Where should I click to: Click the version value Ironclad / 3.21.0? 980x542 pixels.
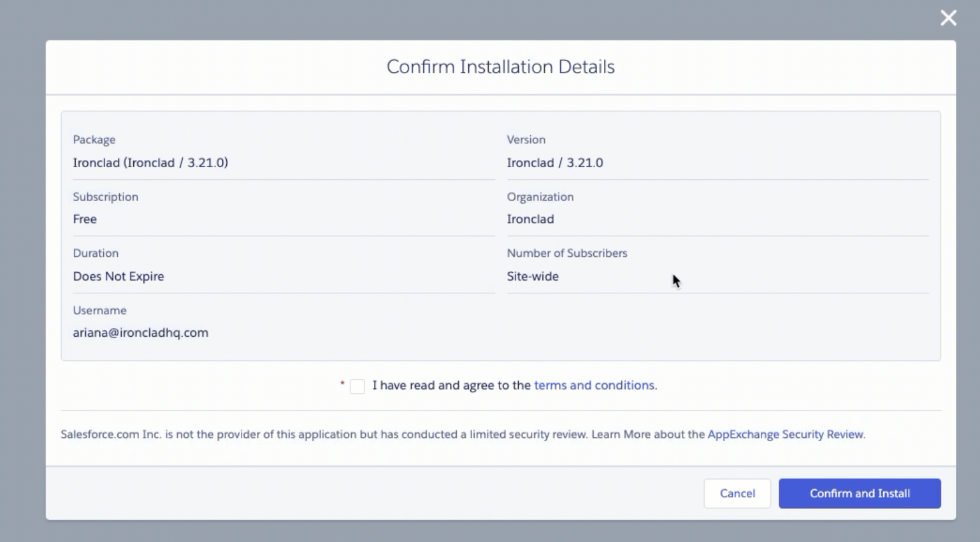point(555,163)
